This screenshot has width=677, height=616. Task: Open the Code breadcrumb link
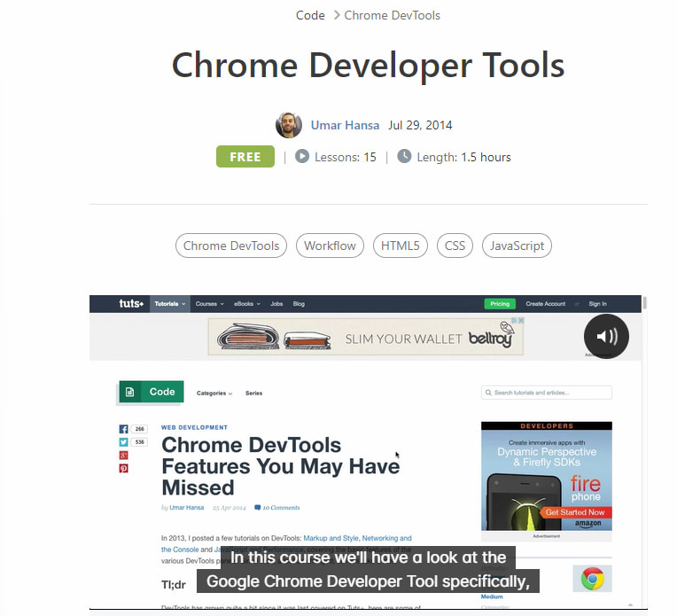tap(310, 15)
